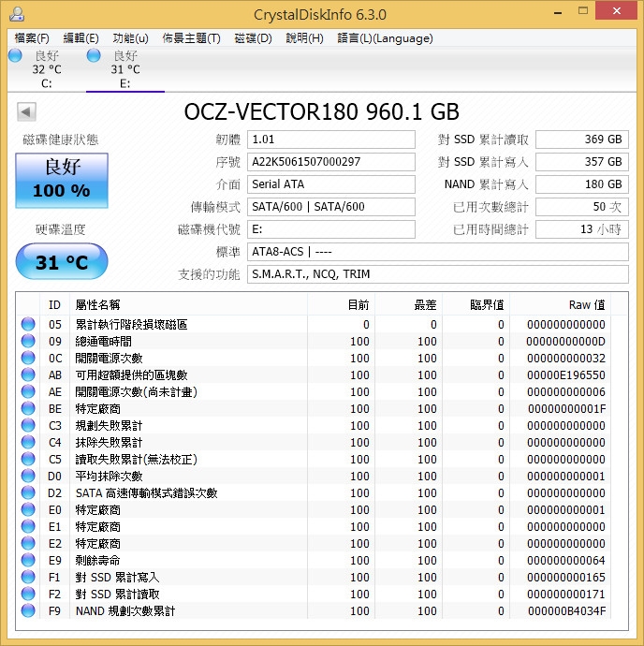This screenshot has width=644, height=646.
Task: Click status orb of attribute D0 row
Action: pos(28,476)
